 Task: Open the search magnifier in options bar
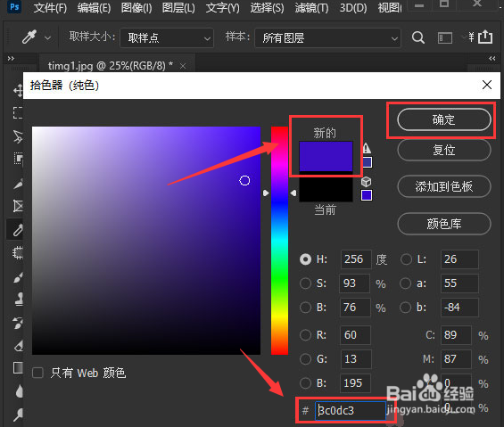point(417,38)
